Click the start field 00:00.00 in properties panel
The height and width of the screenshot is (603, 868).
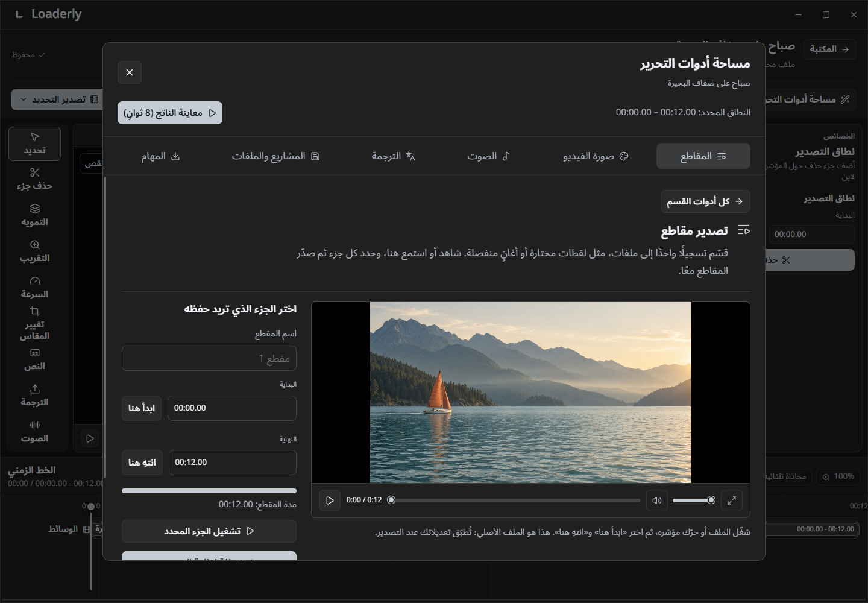pos(811,235)
